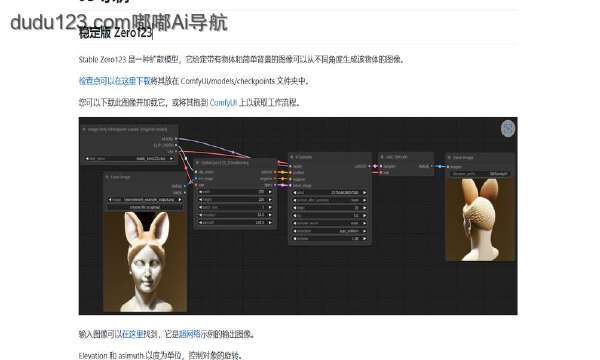Open the sampler_name selector in KSampler
Image resolution: width=600 pixels, height=360 pixels.
click(x=329, y=223)
